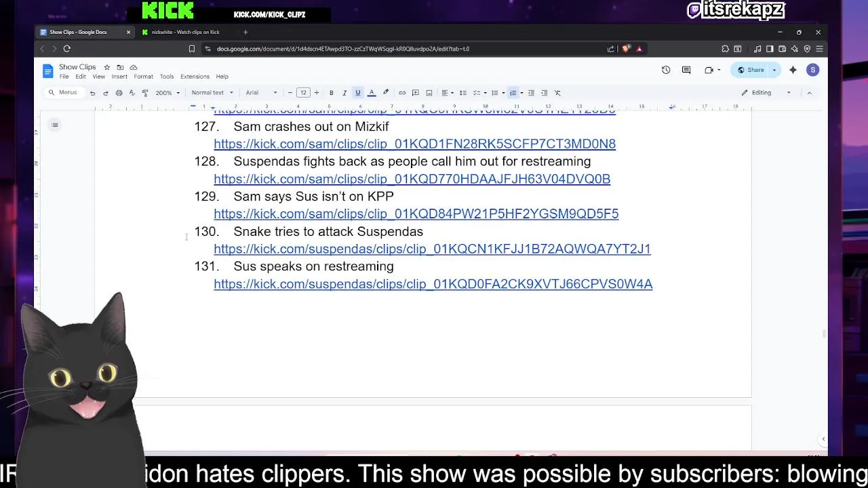868x488 pixels.
Task: Hide the menus with collapse arrow
Action: 809,93
